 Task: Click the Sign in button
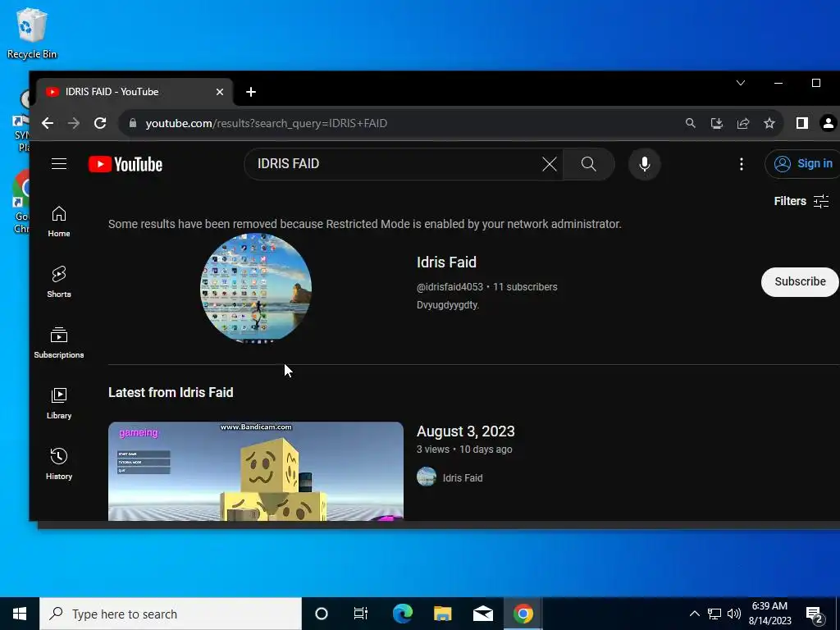click(802, 164)
